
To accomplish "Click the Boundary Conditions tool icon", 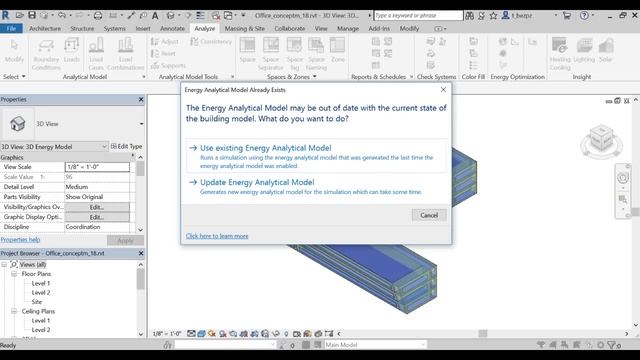I will click(x=46, y=46).
